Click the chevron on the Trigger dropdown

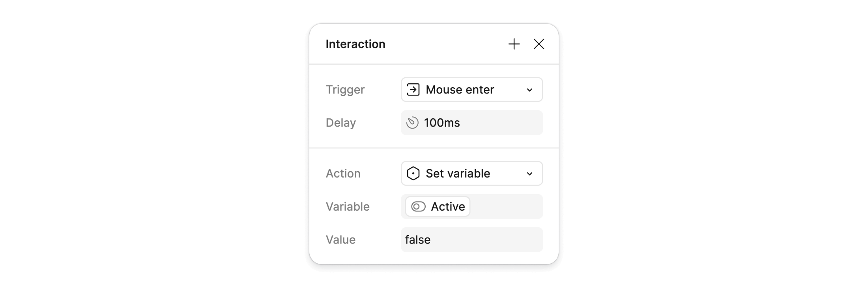530,90
